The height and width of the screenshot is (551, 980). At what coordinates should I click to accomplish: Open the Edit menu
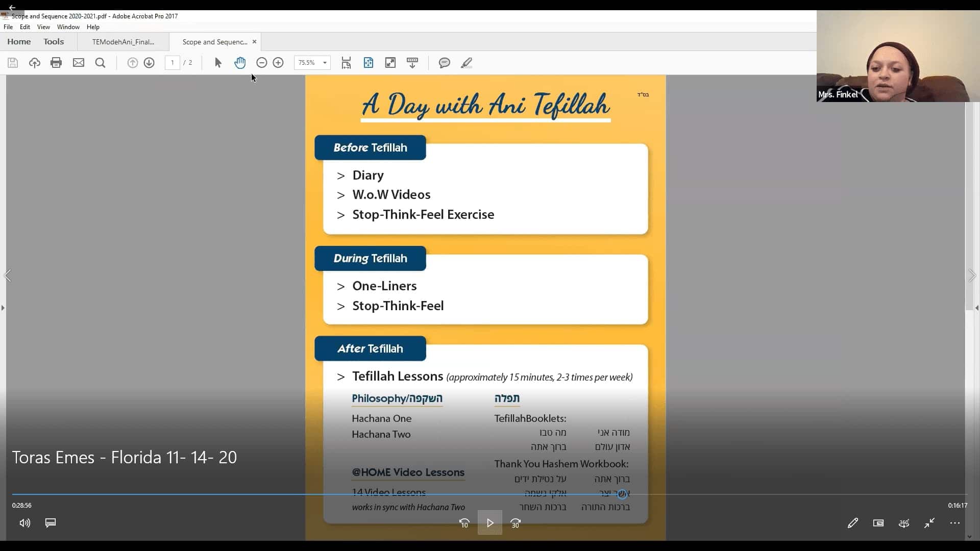[x=25, y=27]
